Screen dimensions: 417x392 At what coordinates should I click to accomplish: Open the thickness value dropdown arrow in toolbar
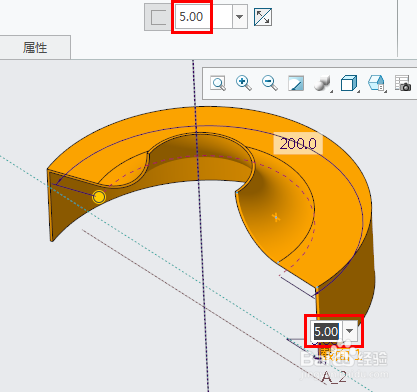239,17
